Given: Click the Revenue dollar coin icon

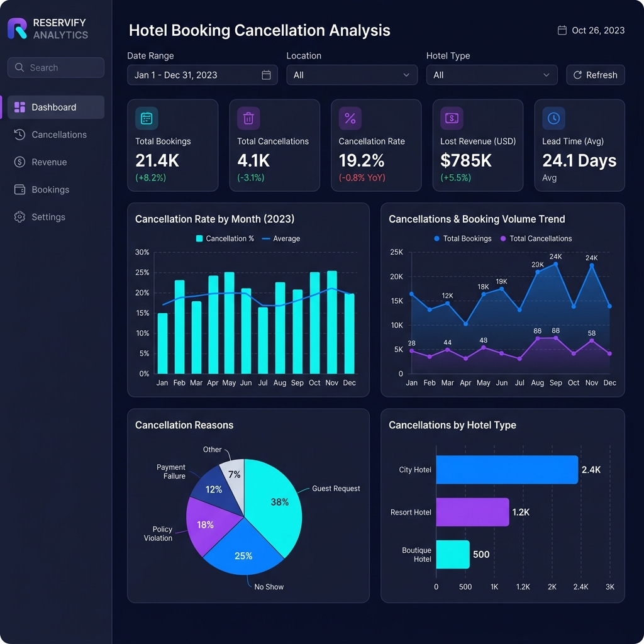Looking at the screenshot, I should pyautogui.click(x=19, y=162).
